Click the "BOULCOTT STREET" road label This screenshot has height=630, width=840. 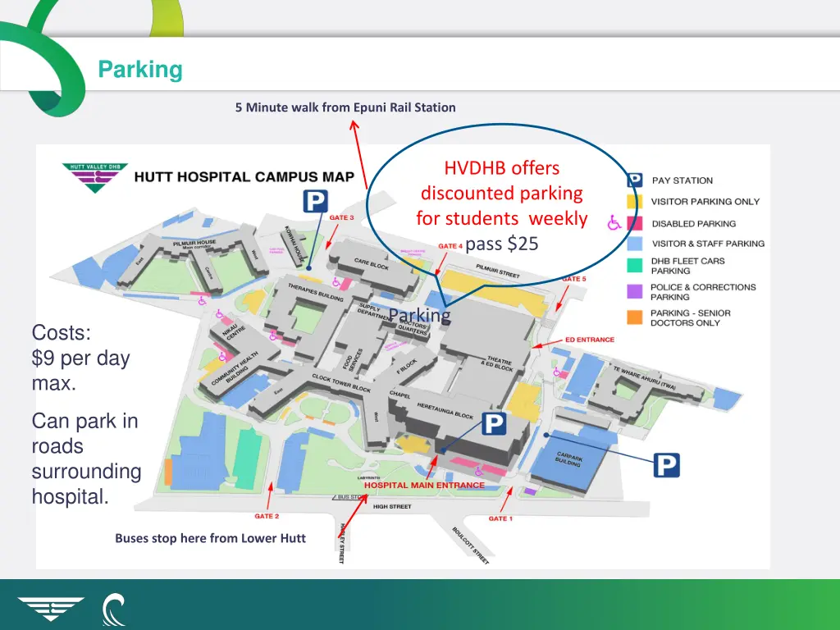click(x=470, y=546)
